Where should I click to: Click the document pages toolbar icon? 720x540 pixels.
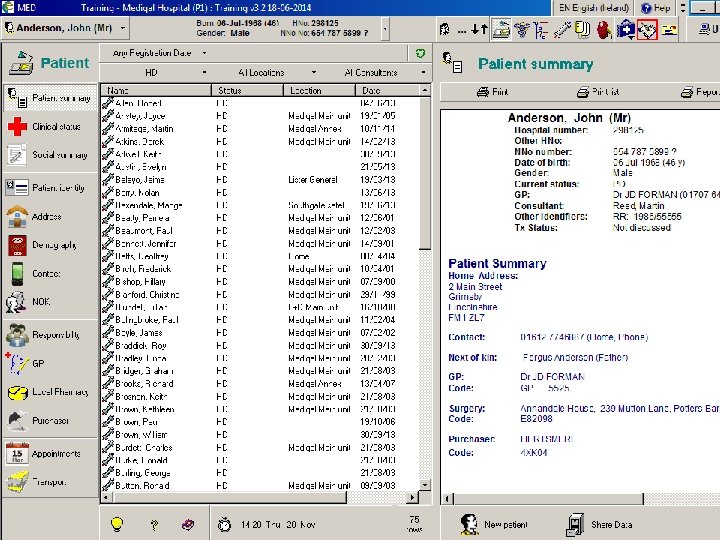coord(583,30)
